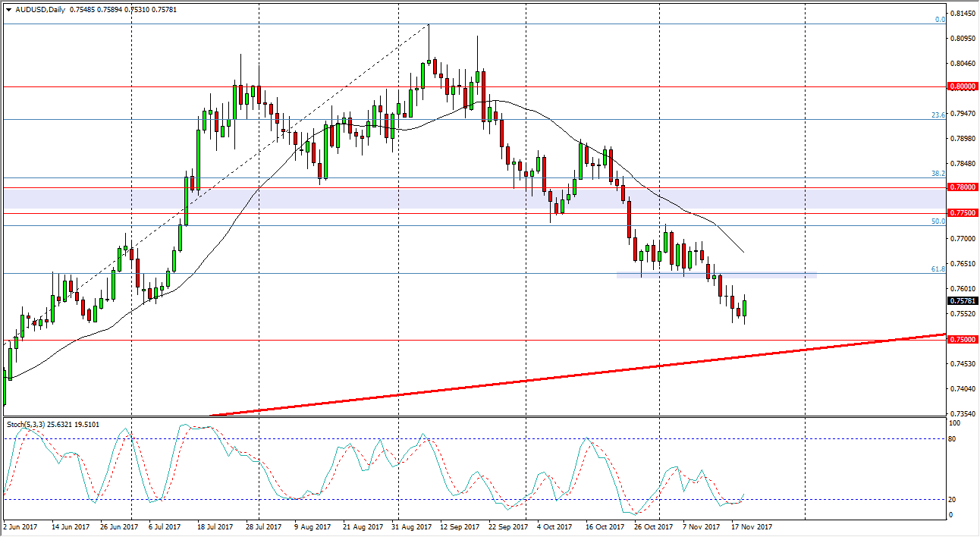
Task: Select the blue 61.8 Fibonacci level line
Action: tap(379, 274)
